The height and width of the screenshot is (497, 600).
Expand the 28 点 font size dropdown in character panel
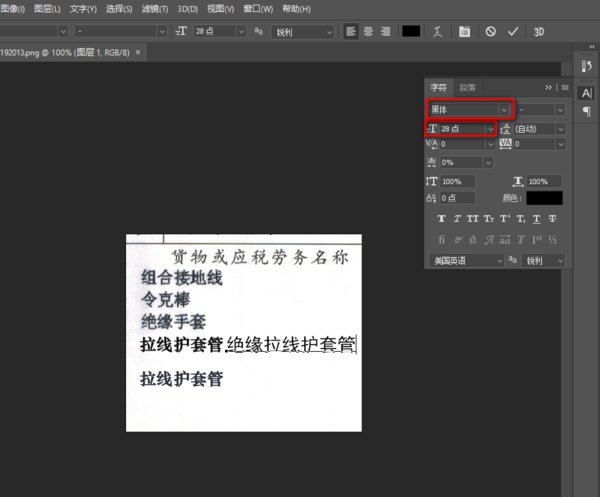pyautogui.click(x=491, y=129)
